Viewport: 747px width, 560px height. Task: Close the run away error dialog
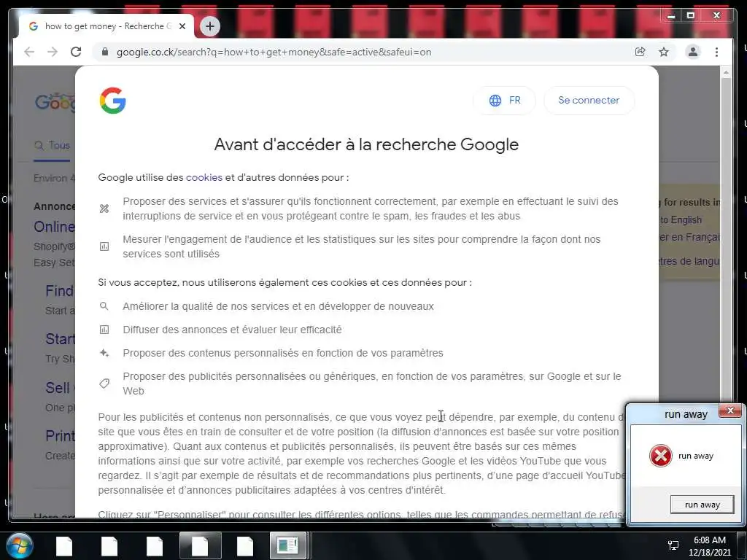[730, 411]
